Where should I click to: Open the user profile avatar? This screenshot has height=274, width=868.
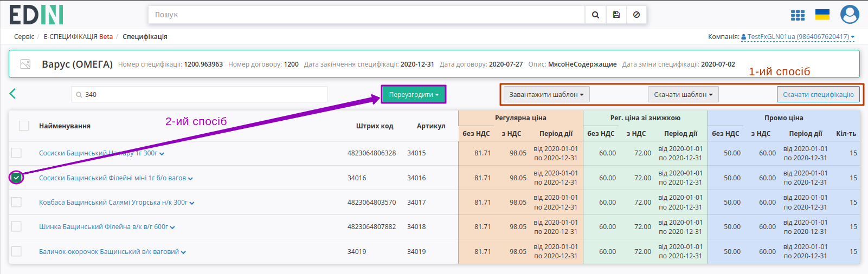click(850, 15)
